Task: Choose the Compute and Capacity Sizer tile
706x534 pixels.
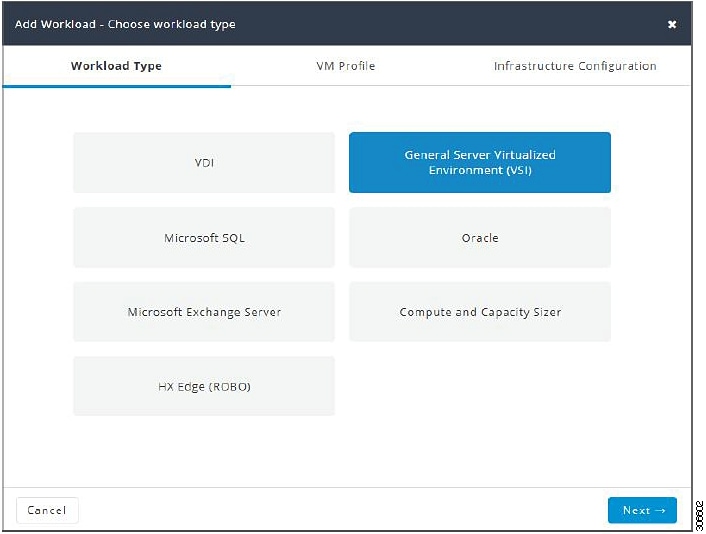Action: point(480,312)
